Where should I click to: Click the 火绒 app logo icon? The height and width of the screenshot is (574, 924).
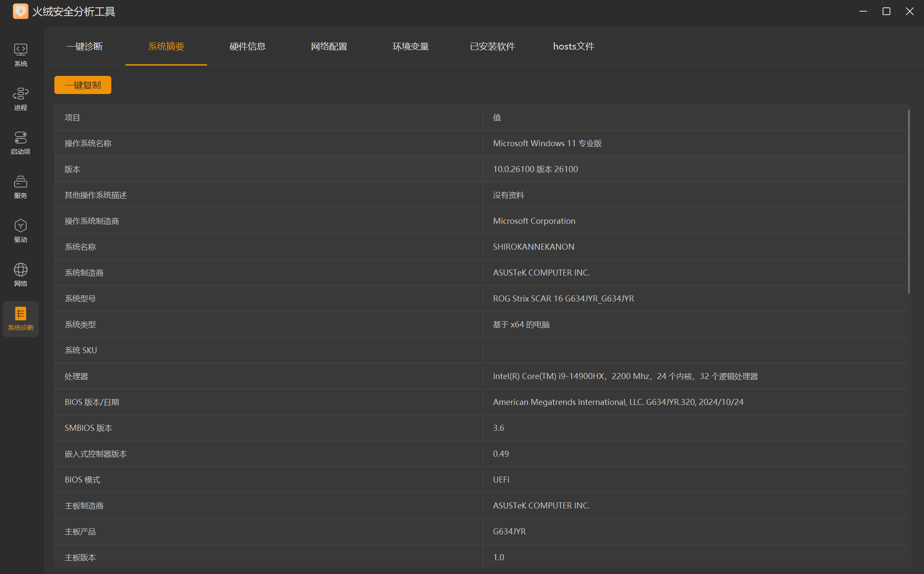click(x=20, y=11)
